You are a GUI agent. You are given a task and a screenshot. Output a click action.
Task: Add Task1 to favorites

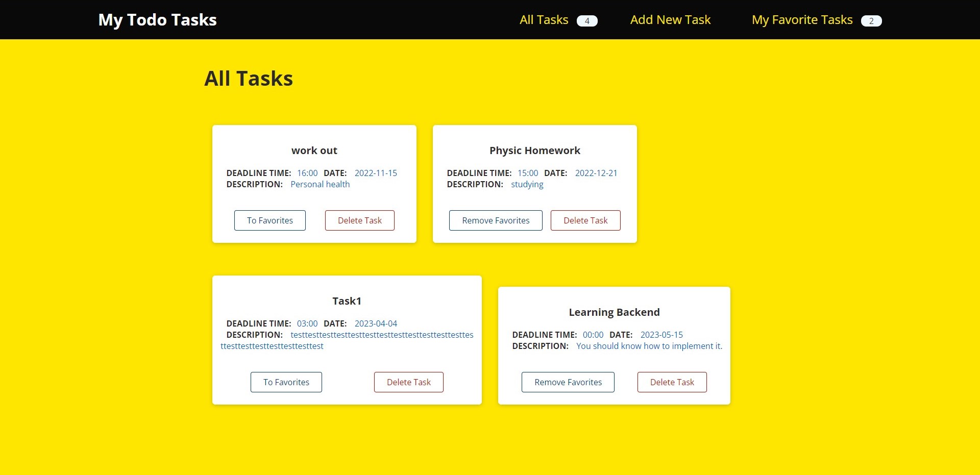tap(286, 382)
